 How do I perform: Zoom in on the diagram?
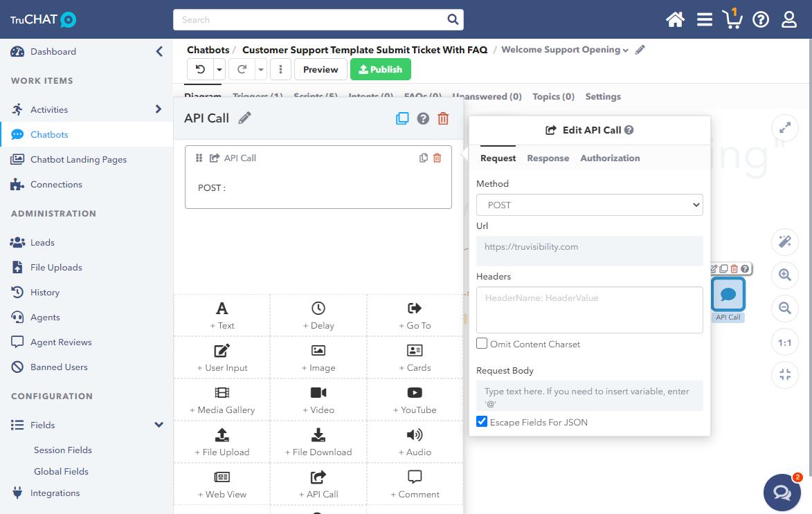tap(785, 275)
